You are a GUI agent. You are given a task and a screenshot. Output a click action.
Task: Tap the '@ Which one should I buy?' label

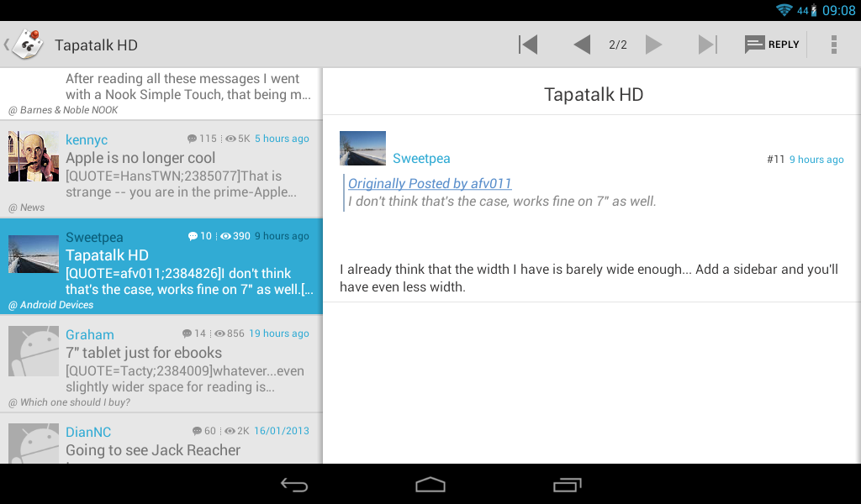(69, 402)
